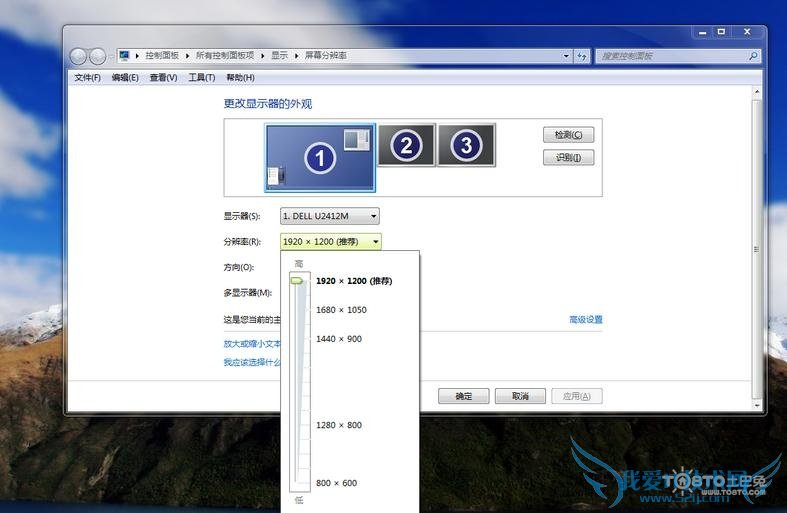Image resolution: width=787 pixels, height=513 pixels.
Task: Open the 工具(T) menu
Action: (202, 78)
